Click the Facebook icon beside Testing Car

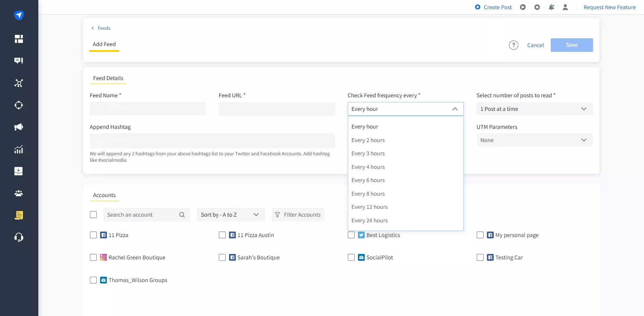(x=490, y=257)
